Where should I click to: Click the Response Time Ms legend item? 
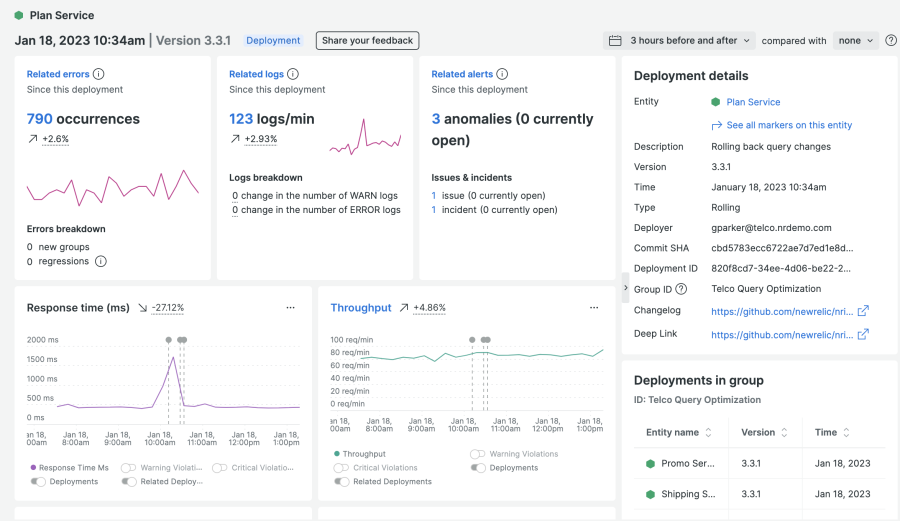coord(69,468)
